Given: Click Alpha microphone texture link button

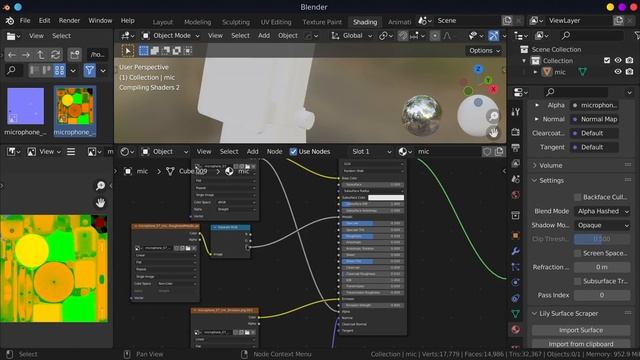Looking at the screenshot, I should pos(594,105).
